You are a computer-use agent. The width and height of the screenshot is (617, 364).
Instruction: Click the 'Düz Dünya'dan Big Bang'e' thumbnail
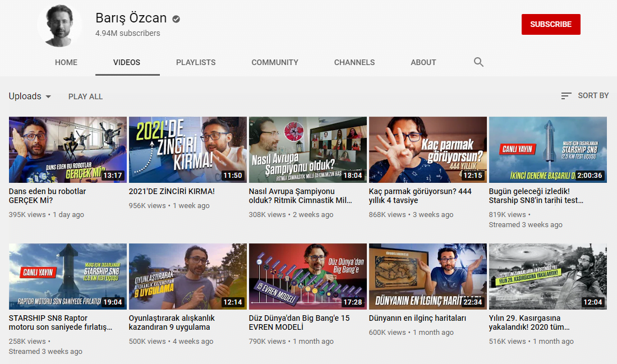307,276
